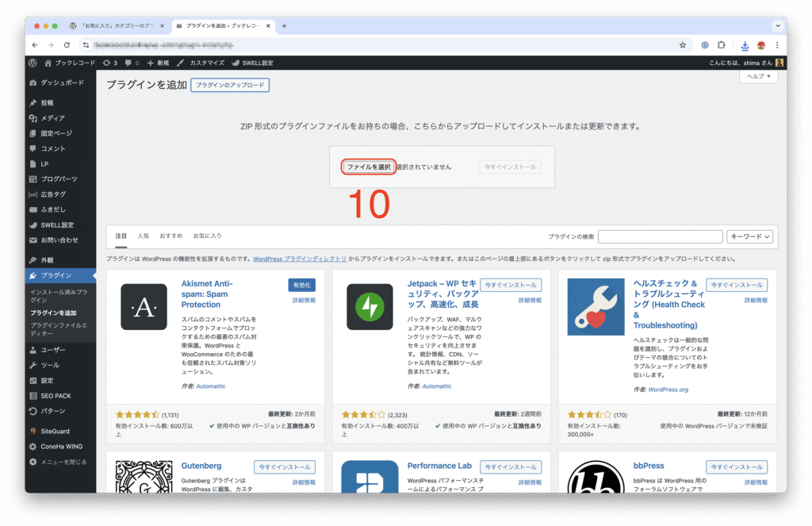This screenshot has height=526, width=812.
Task: Click Akismet 有効化 button
Action: click(x=302, y=285)
